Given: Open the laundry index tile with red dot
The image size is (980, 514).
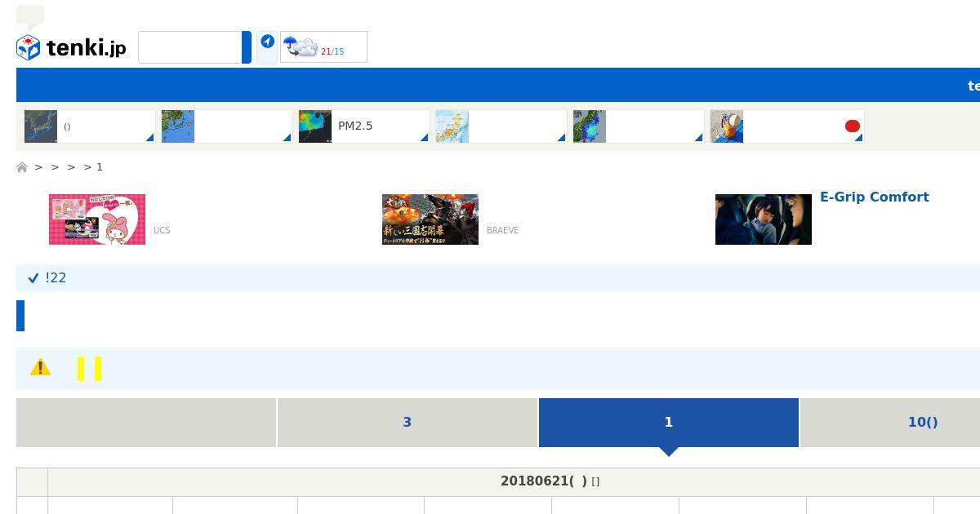Looking at the screenshot, I should click(x=787, y=126).
